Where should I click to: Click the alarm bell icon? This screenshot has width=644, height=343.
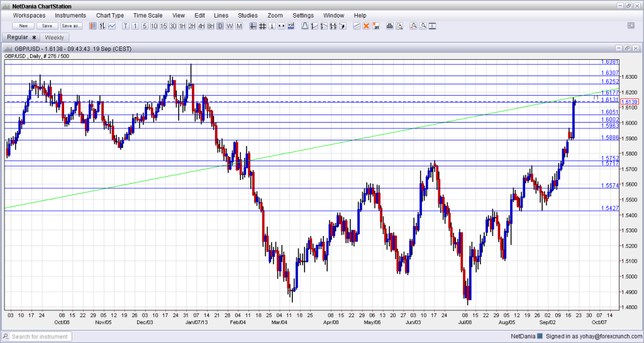click(x=305, y=26)
